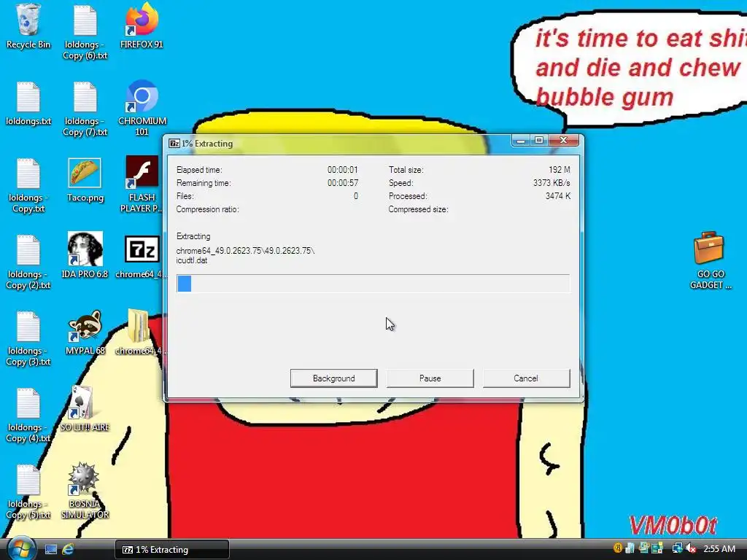Click the Extracting dialog title bar text

(207, 144)
